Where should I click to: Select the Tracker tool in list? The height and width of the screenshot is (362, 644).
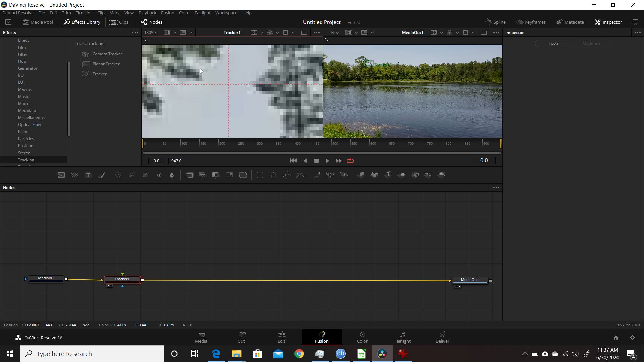[x=95, y=74]
